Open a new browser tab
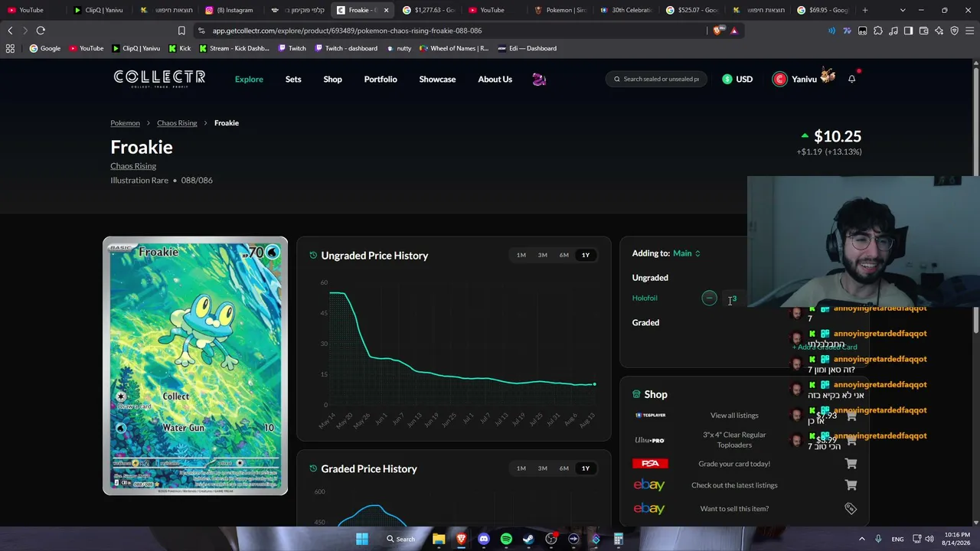This screenshot has height=551, width=980. click(865, 10)
